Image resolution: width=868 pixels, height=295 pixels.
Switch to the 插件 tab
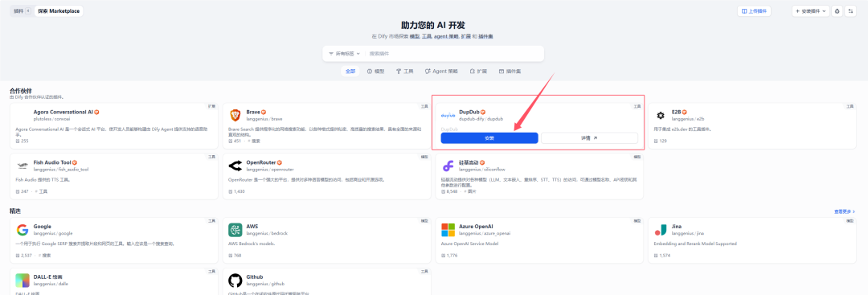point(22,11)
